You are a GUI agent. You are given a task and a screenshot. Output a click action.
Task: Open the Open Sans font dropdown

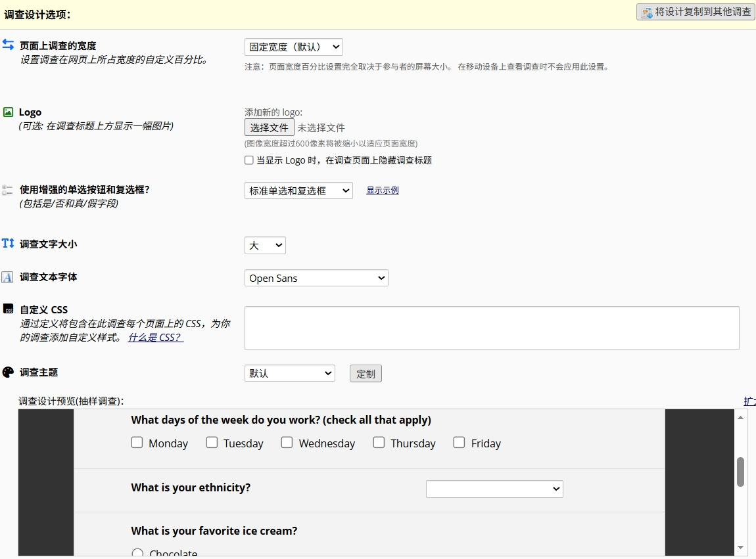coord(316,278)
